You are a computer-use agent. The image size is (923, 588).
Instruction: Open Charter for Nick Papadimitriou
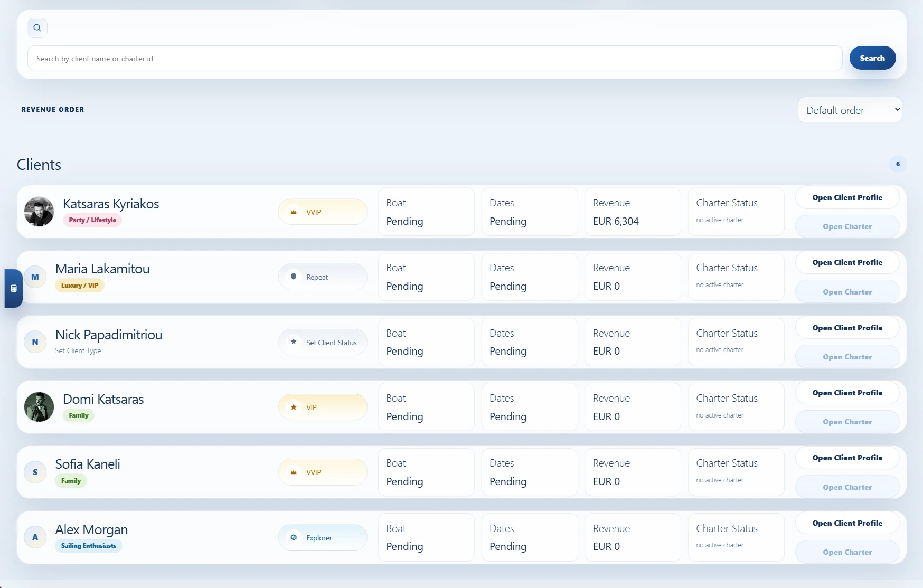click(x=847, y=357)
